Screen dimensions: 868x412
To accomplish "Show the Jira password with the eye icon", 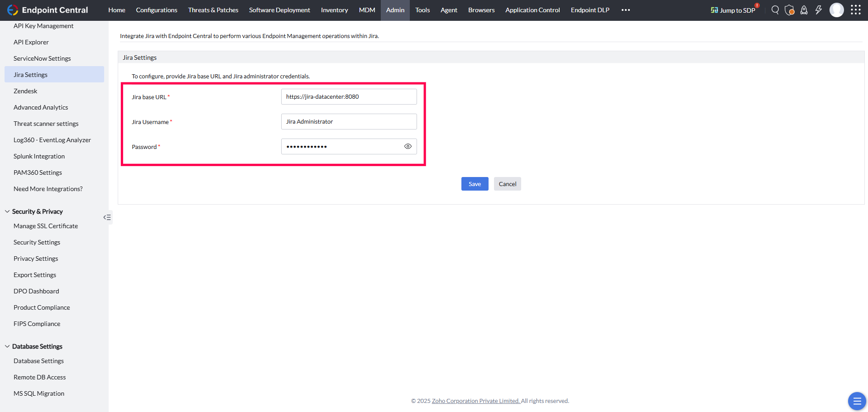I will point(408,146).
